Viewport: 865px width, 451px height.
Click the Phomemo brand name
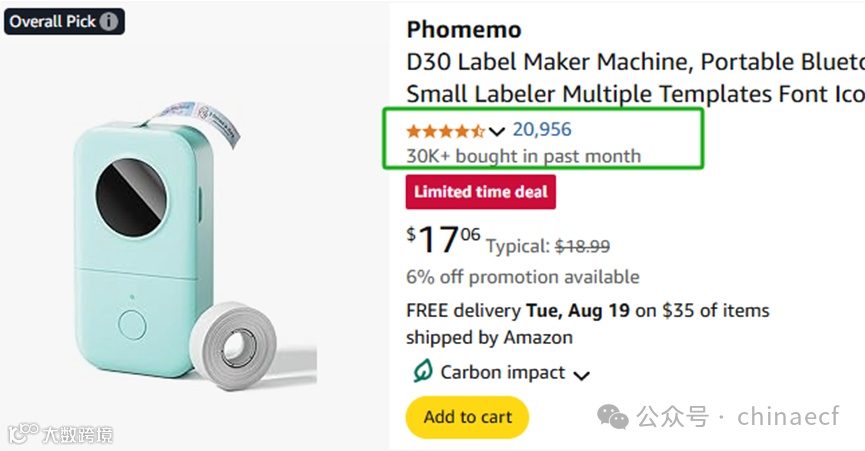pyautogui.click(x=464, y=29)
